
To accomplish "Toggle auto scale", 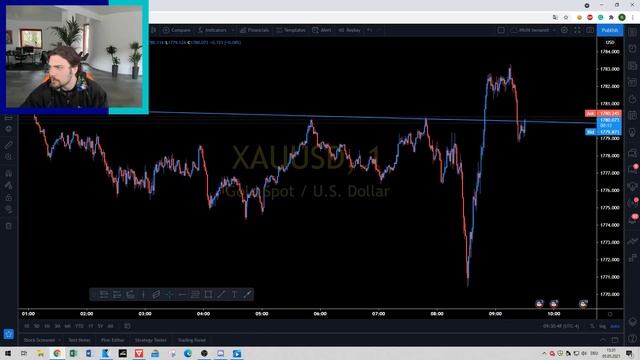I will tap(615, 326).
